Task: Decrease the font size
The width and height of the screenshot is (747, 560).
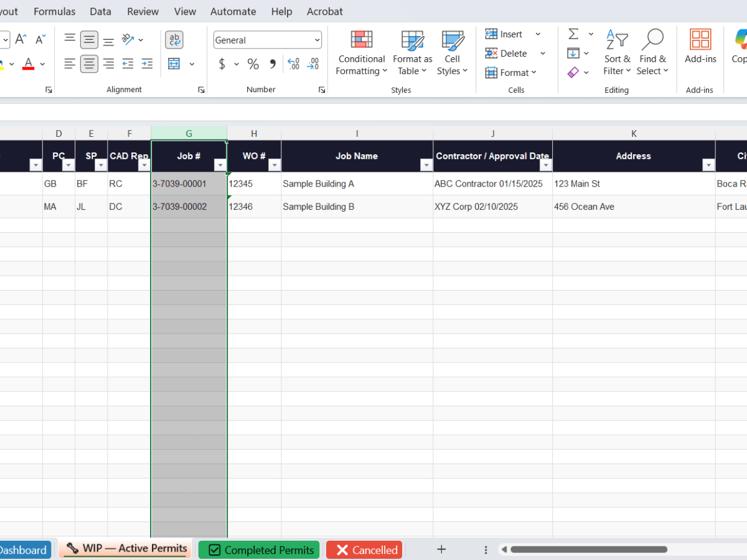Action: click(x=40, y=40)
